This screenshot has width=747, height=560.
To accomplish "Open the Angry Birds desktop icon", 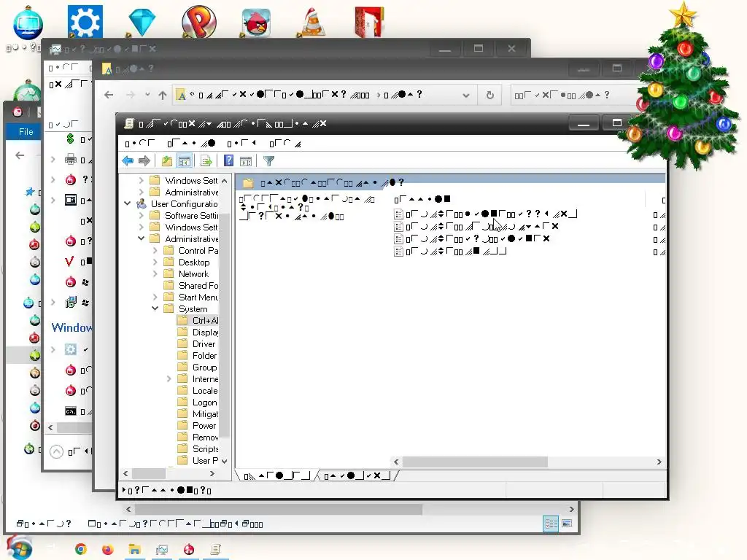I will [256, 23].
